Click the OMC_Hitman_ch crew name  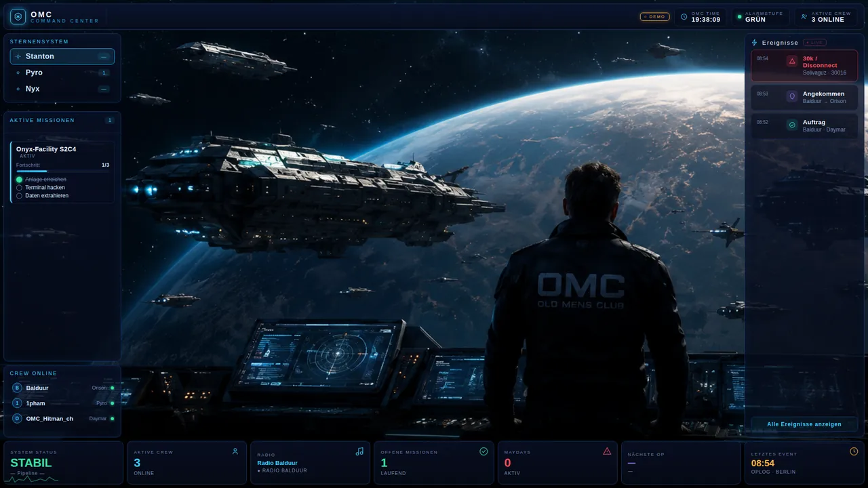click(50, 419)
